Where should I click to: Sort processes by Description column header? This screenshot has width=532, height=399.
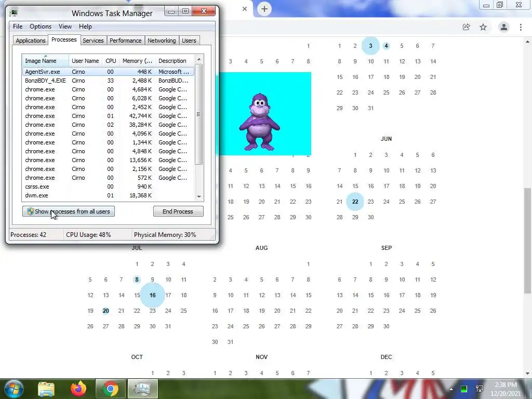(175, 61)
